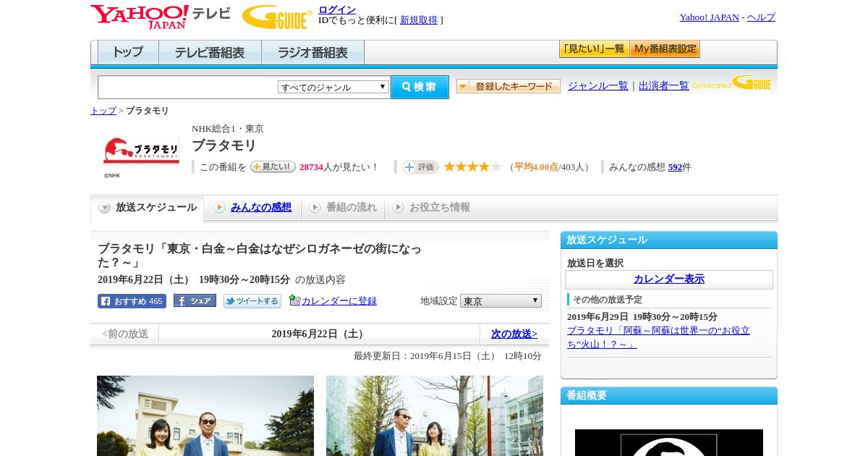Open the ヘルプ link
This screenshot has height=456, width=868.
pos(761,17)
